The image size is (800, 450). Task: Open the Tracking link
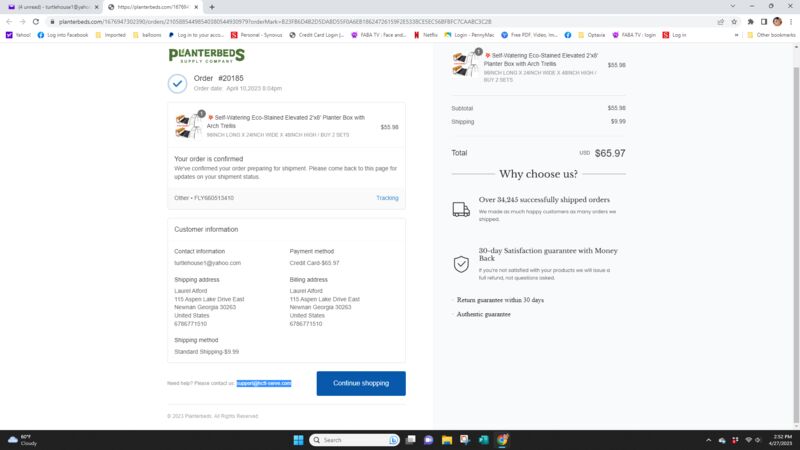pos(387,198)
